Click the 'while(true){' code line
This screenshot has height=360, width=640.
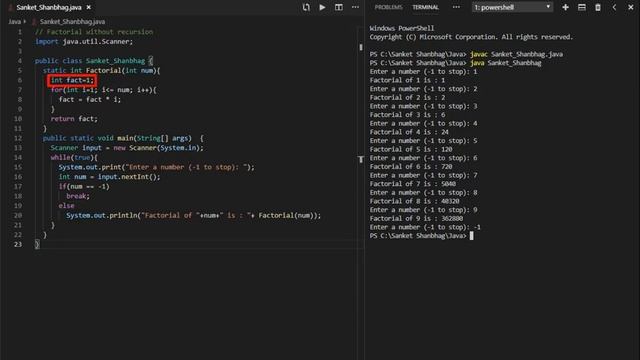pyautogui.click(x=74, y=157)
